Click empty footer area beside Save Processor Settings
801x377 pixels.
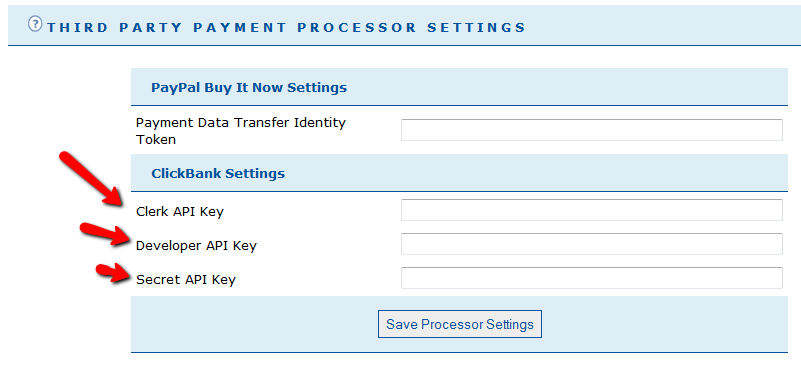(664, 324)
